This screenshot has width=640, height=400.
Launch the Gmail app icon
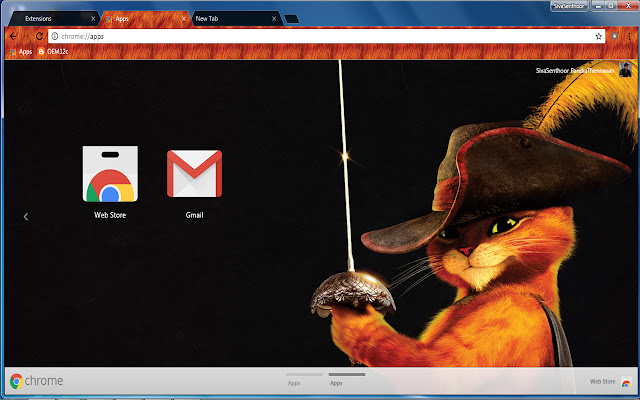click(194, 174)
